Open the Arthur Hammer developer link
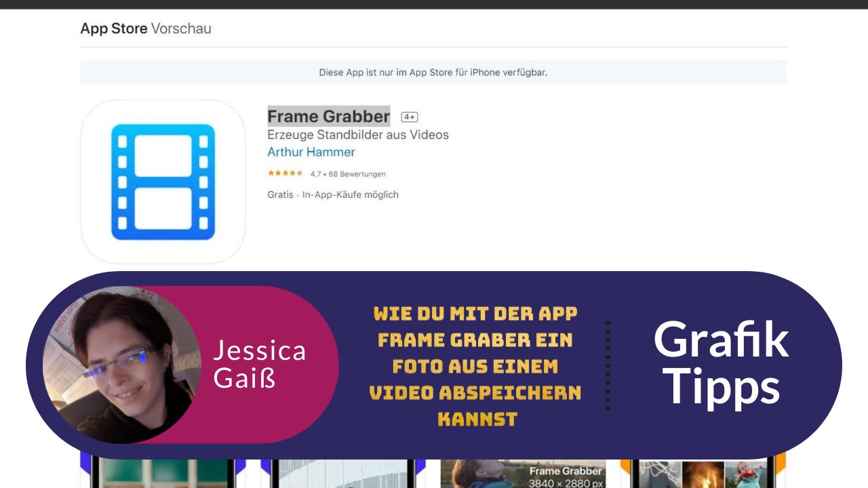This screenshot has width=868, height=488. pyautogui.click(x=311, y=152)
